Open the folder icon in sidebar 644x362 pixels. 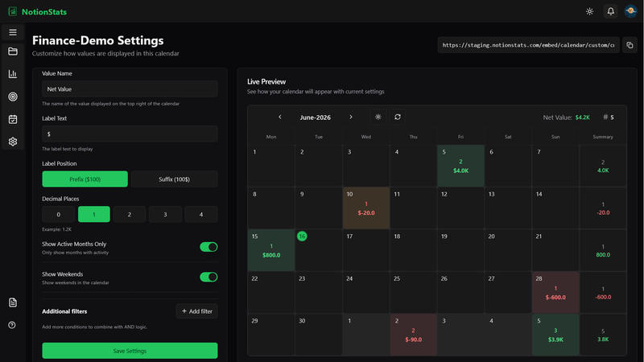13,51
